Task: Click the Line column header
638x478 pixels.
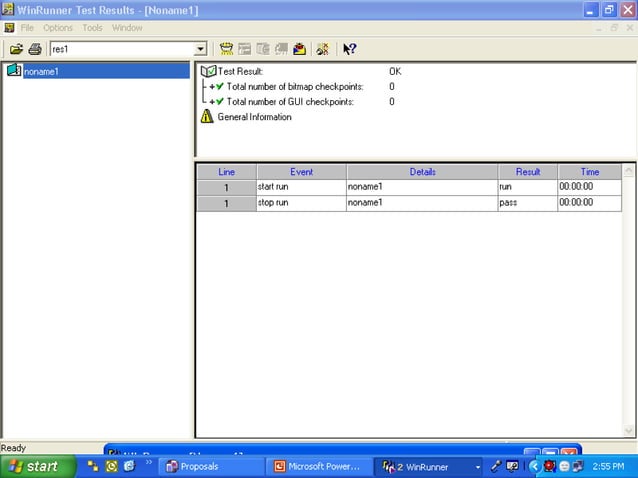Action: tap(227, 172)
